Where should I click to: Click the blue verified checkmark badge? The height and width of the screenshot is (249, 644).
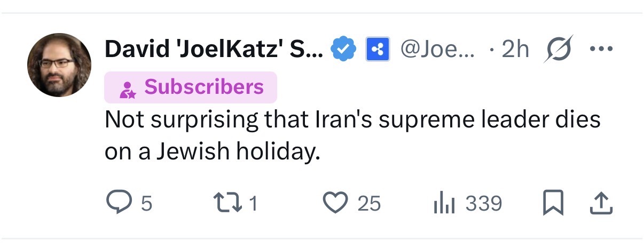coord(344,50)
